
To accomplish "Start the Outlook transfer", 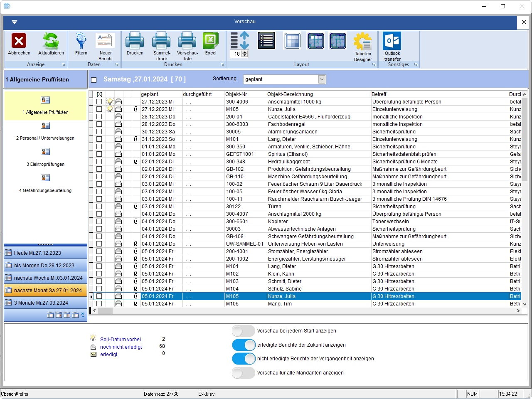I will tap(392, 41).
